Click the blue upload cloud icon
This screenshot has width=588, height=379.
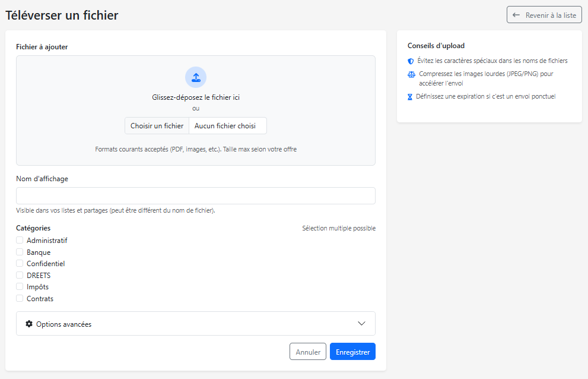click(x=195, y=77)
